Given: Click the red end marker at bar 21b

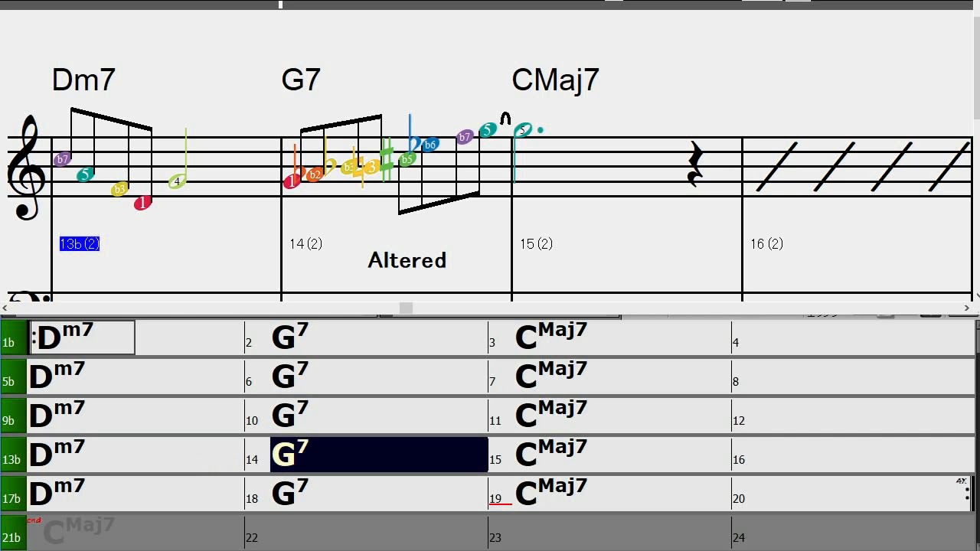Looking at the screenshot, I should click(34, 520).
